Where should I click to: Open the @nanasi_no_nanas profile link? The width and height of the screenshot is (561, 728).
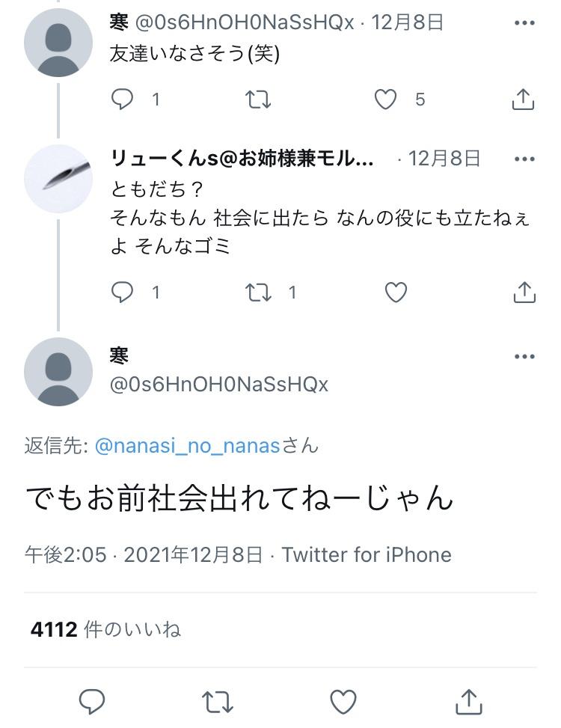pos(187,446)
